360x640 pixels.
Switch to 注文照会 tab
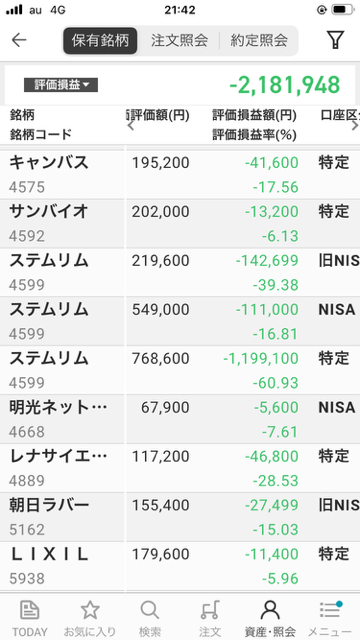tap(179, 40)
